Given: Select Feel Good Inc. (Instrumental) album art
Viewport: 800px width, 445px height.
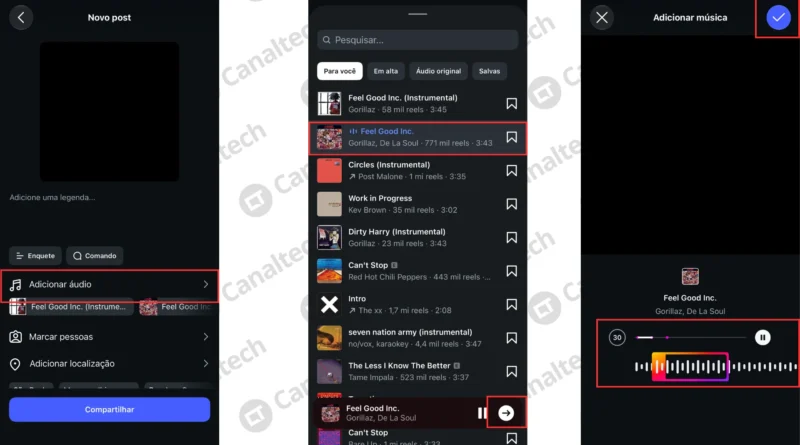Looking at the screenshot, I should point(329,104).
